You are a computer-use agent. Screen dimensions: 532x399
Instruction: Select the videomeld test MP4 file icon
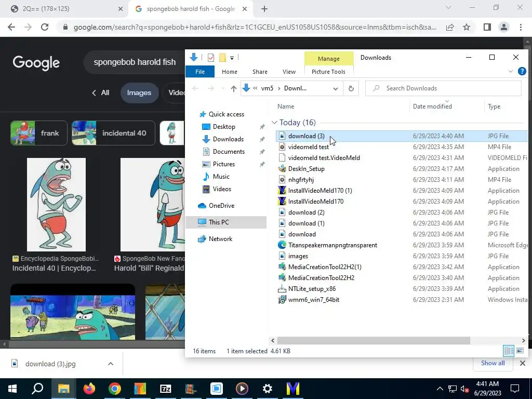pyautogui.click(x=282, y=147)
